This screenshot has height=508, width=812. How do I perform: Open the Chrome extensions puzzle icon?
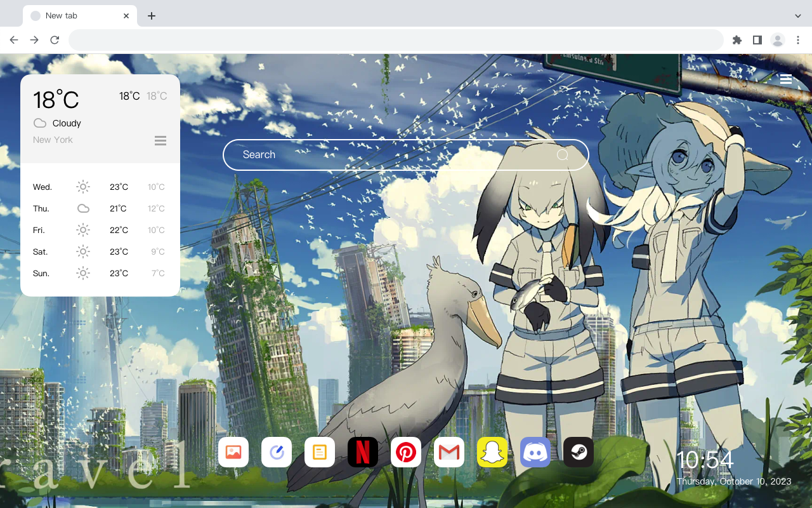click(x=737, y=40)
